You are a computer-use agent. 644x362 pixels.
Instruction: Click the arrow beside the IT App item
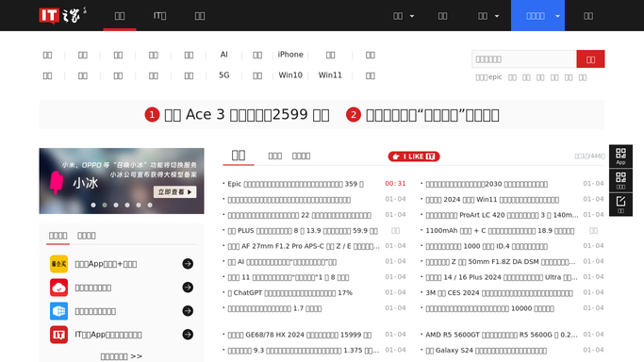[x=188, y=335]
